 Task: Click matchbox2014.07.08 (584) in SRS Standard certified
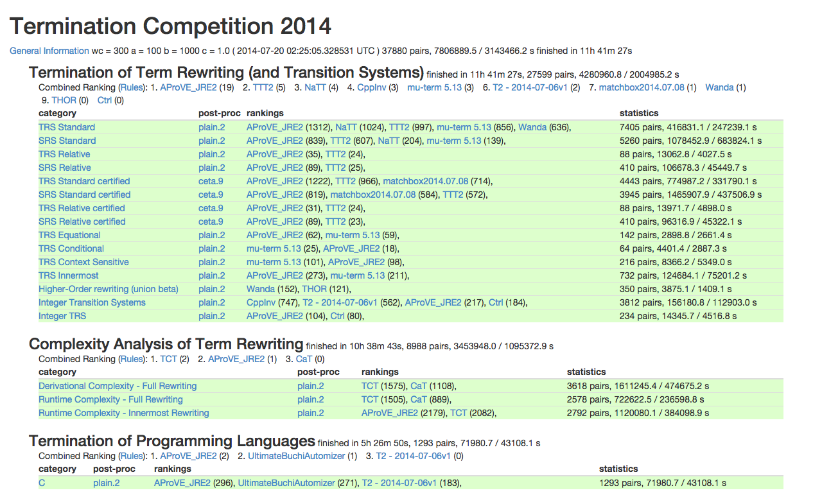[373, 195]
